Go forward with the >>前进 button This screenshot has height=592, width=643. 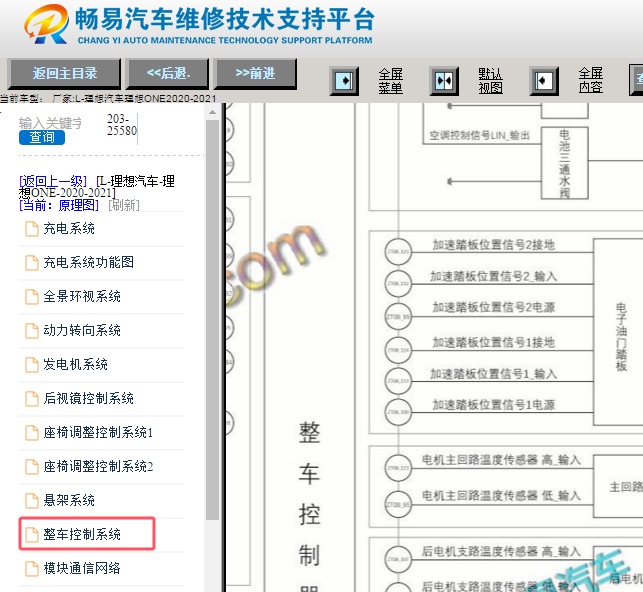[255, 74]
